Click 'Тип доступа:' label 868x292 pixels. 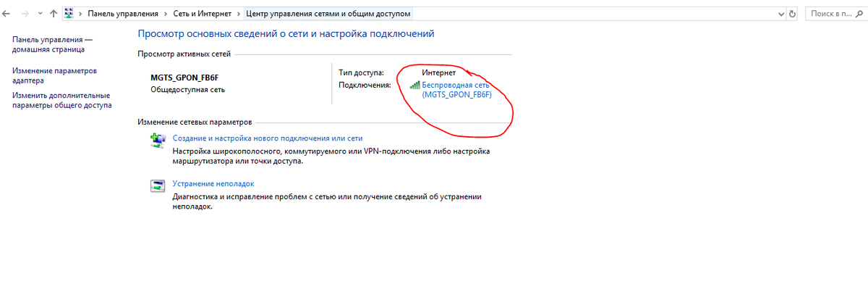(361, 72)
